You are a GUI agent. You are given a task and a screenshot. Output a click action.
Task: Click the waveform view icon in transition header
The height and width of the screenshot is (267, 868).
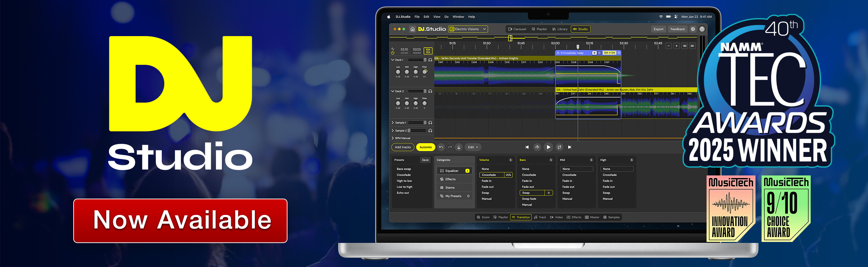[594, 53]
